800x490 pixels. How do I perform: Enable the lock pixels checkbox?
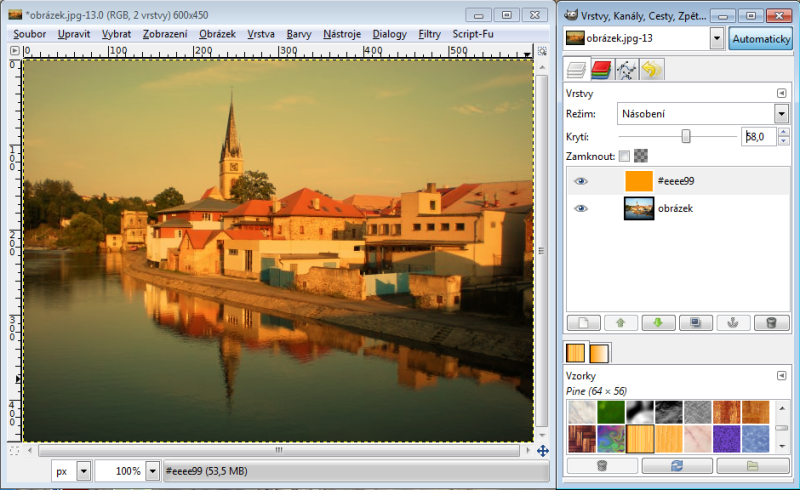click(624, 156)
